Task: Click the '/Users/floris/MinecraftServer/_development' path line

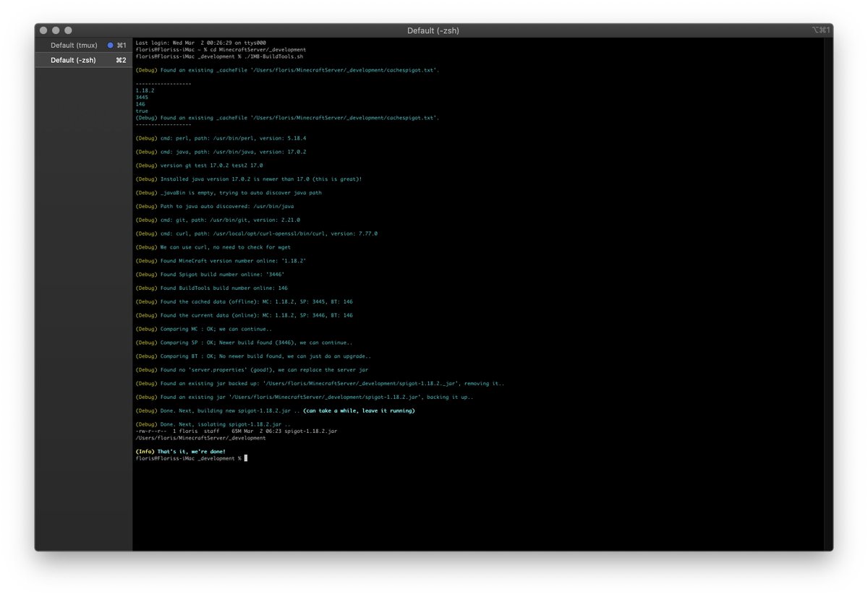Action: [x=200, y=438]
